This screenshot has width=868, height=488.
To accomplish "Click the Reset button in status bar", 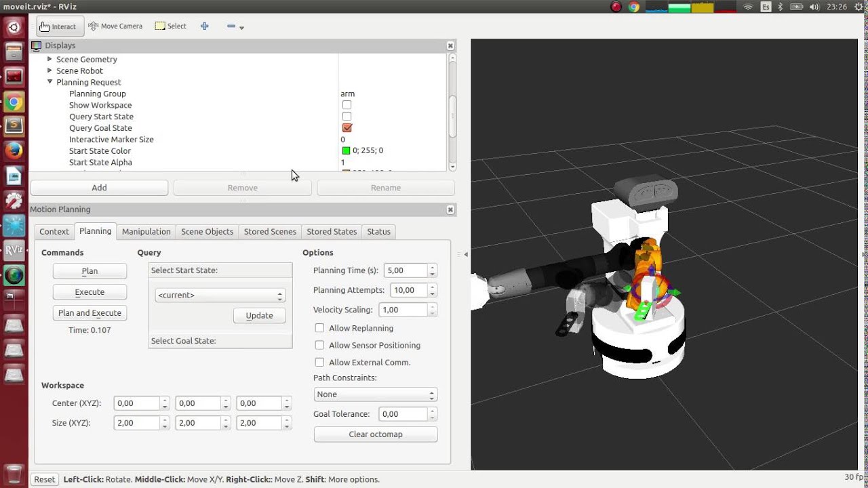I will coord(45,479).
